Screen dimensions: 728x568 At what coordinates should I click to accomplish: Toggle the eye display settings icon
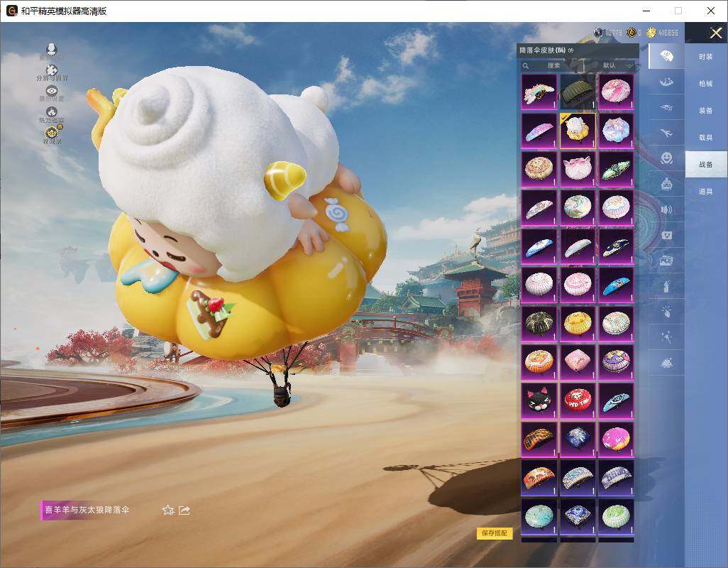(x=51, y=92)
